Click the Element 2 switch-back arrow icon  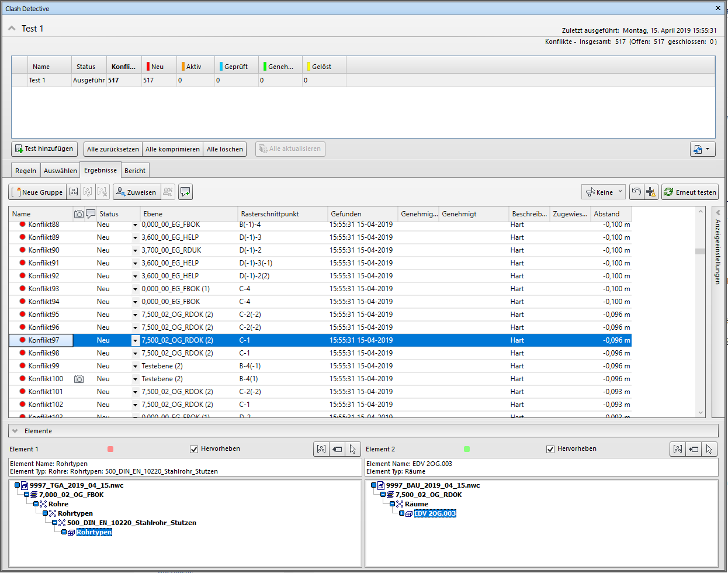pos(693,449)
